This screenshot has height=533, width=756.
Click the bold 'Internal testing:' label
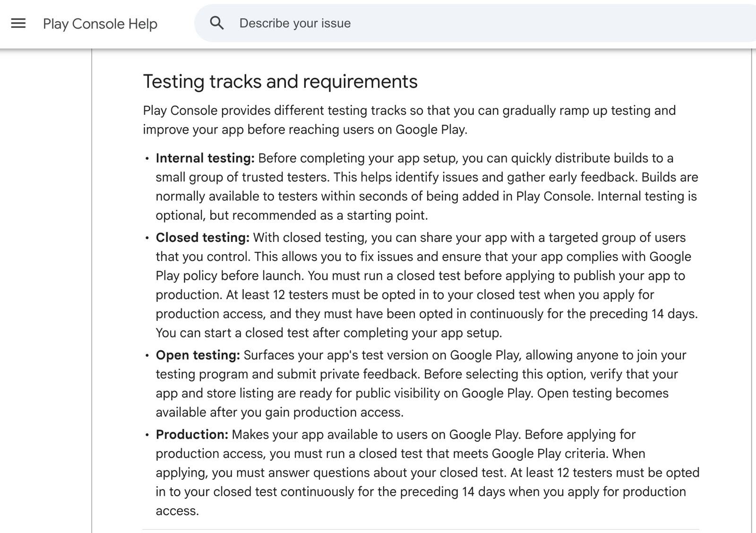coord(205,158)
